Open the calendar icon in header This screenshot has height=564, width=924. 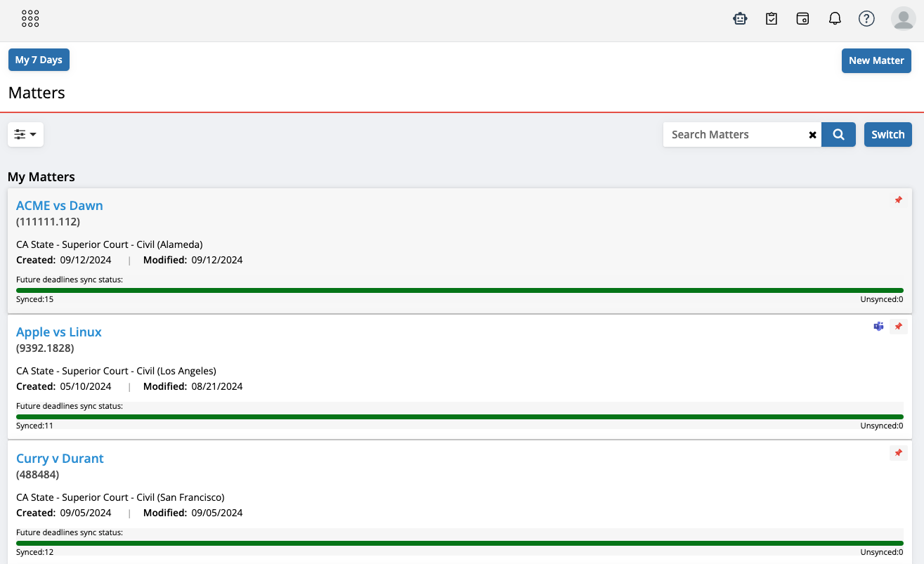(802, 19)
